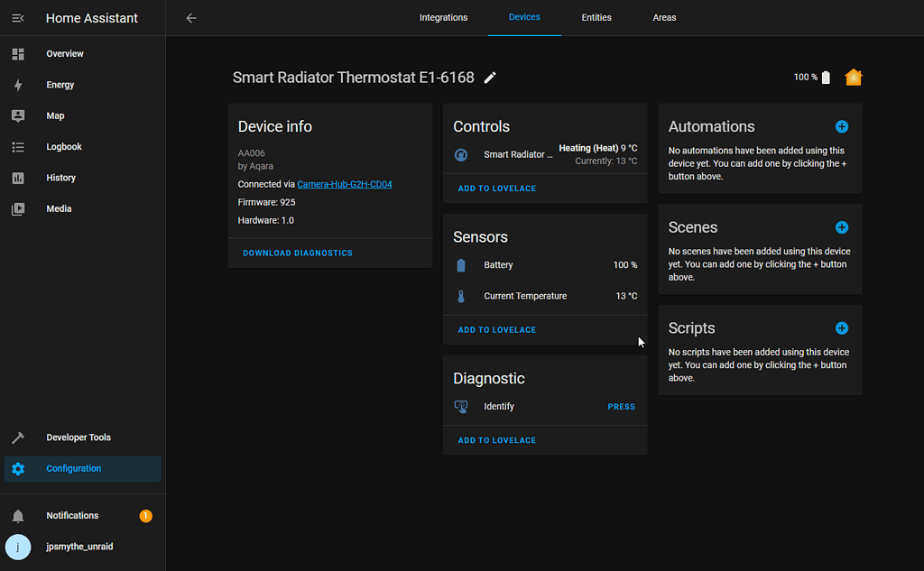Open the notifications bell icon
The width and height of the screenshot is (924, 571).
coord(18,516)
